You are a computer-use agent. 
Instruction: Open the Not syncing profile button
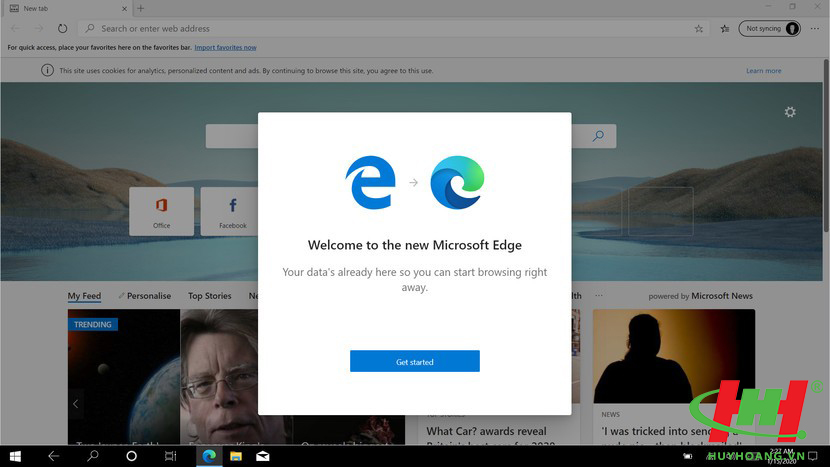(x=769, y=29)
